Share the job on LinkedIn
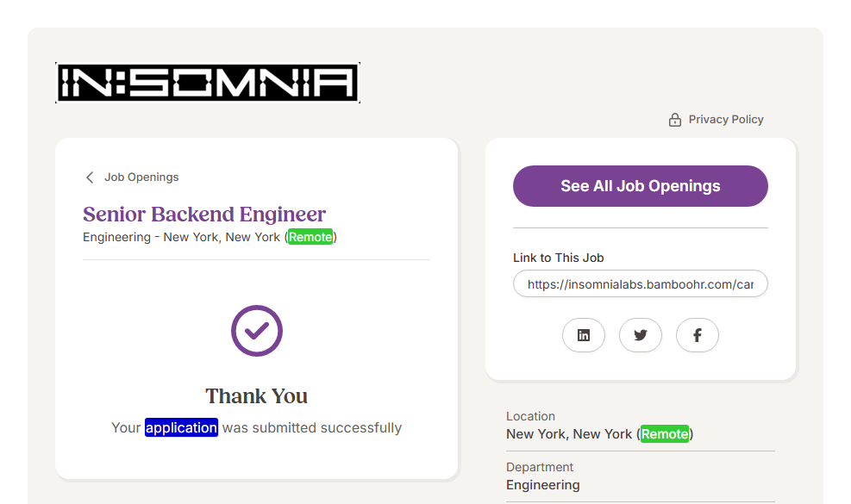 (x=584, y=335)
